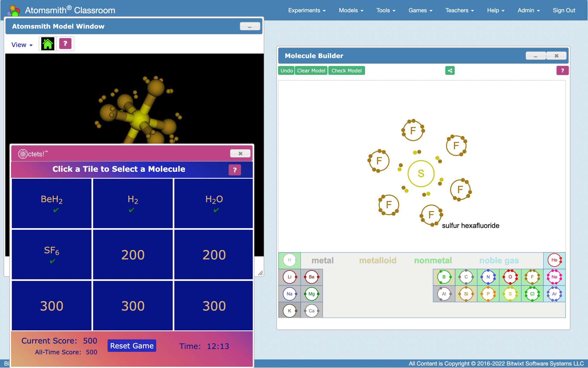Choose the nitrogen N element tile

[488, 277]
